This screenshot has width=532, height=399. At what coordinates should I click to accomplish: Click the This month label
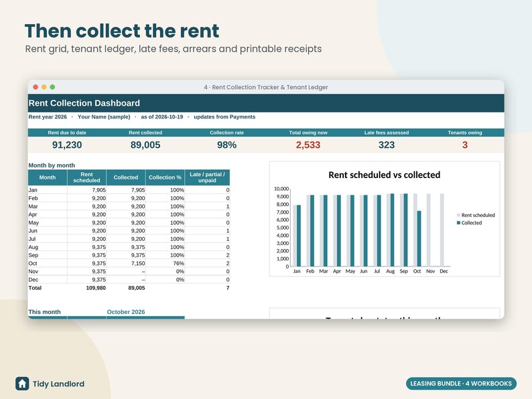[x=44, y=312]
